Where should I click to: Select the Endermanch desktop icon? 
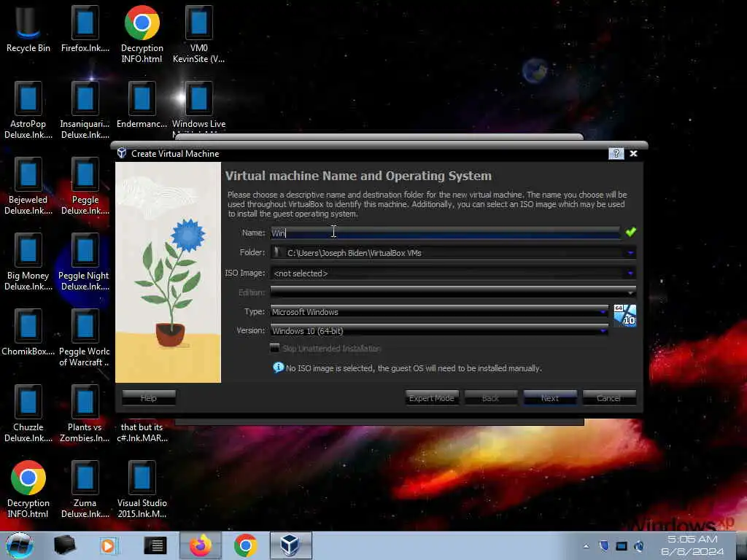142,106
